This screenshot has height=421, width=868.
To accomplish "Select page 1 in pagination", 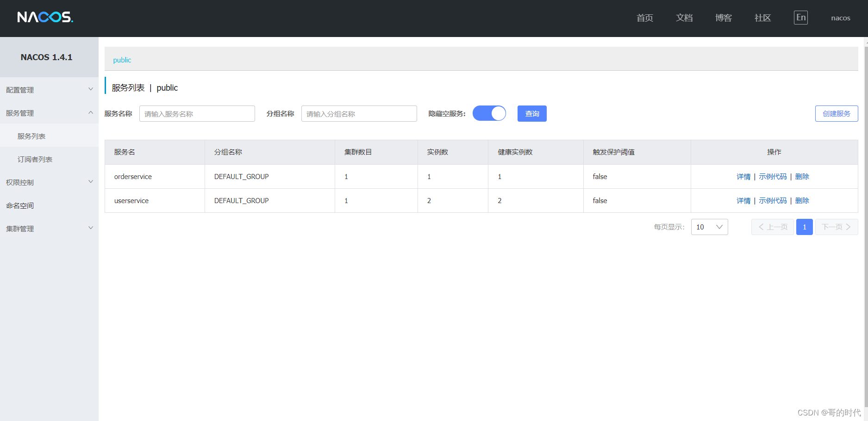I will [x=805, y=227].
